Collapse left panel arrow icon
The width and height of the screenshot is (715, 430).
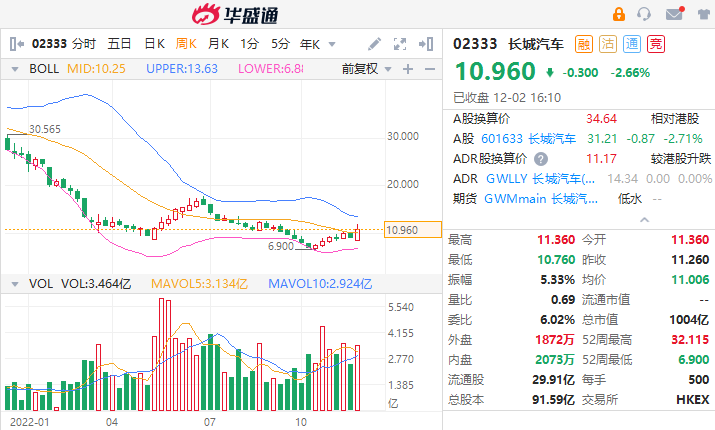(x=16, y=44)
